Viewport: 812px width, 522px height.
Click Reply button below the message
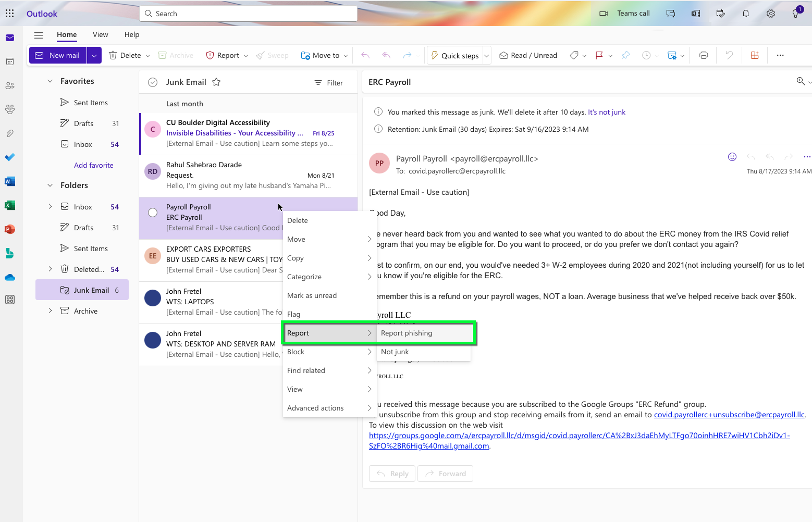392,474
